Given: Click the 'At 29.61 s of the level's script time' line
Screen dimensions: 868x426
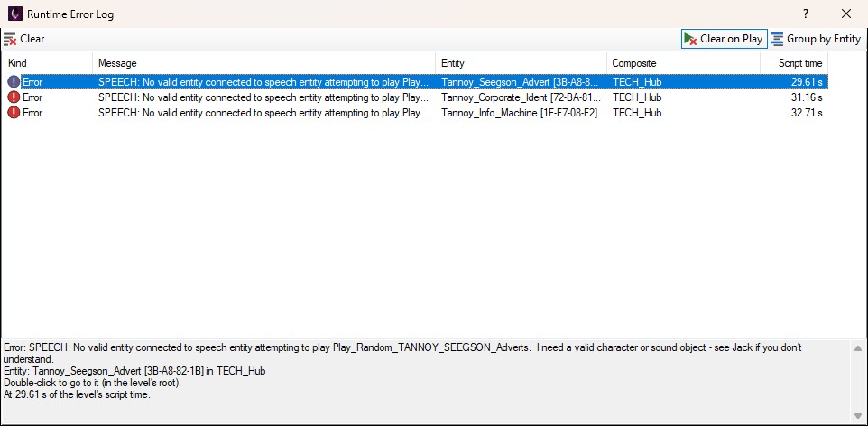Looking at the screenshot, I should pos(77,395).
